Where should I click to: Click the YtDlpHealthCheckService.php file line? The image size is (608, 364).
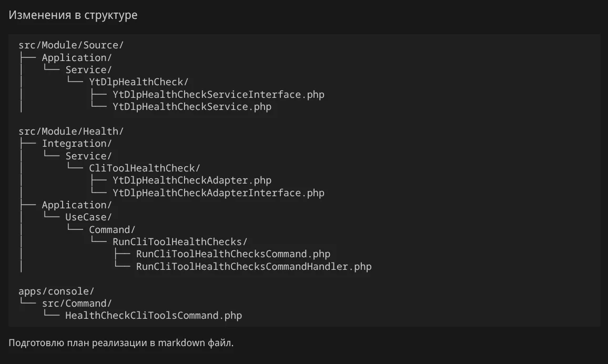(192, 107)
